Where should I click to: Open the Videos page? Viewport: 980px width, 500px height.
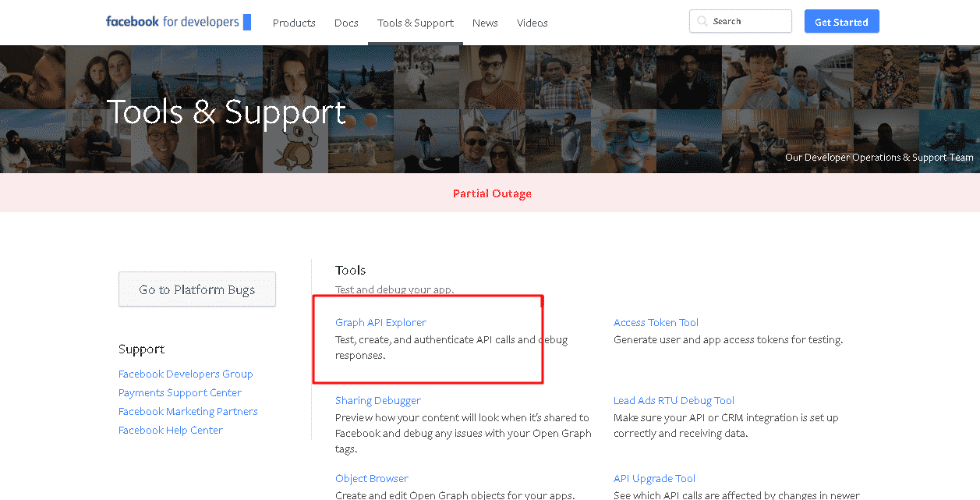point(532,23)
